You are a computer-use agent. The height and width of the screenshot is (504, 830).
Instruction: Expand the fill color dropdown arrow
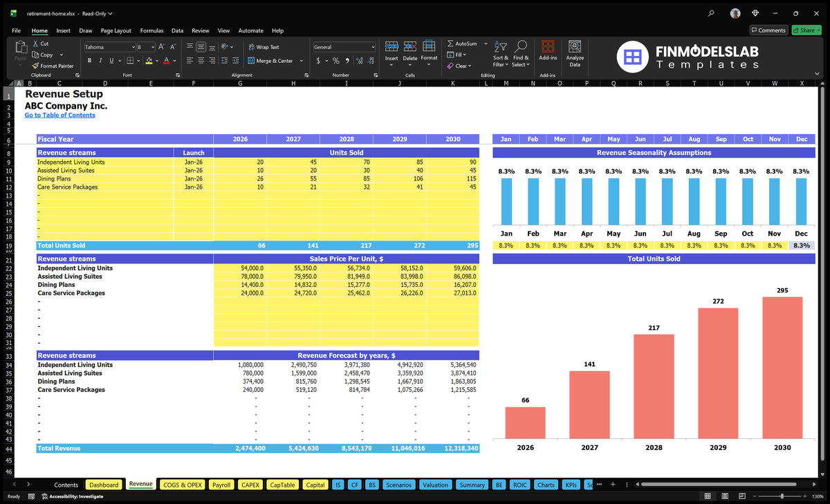click(x=156, y=61)
